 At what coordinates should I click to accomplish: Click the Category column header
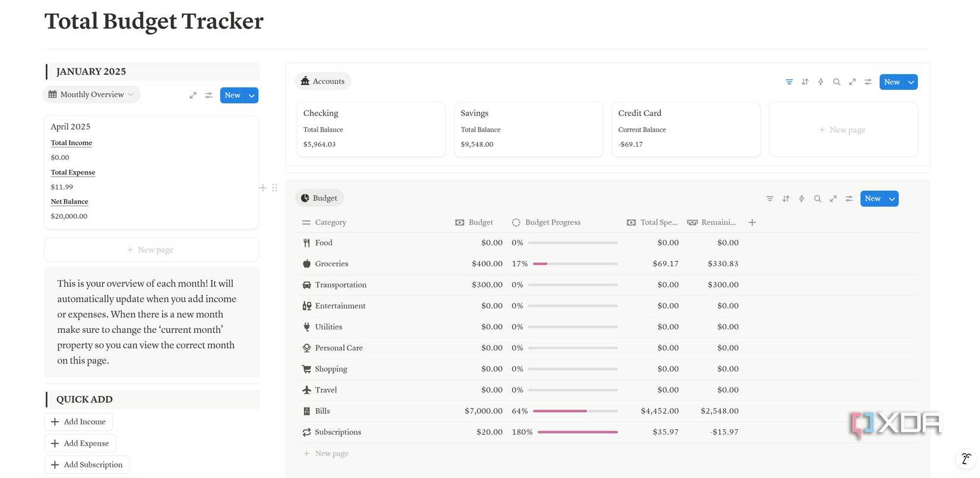click(x=324, y=222)
